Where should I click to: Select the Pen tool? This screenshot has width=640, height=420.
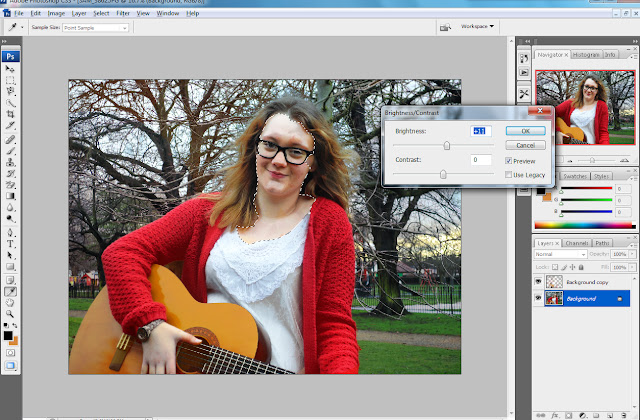coord(10,233)
